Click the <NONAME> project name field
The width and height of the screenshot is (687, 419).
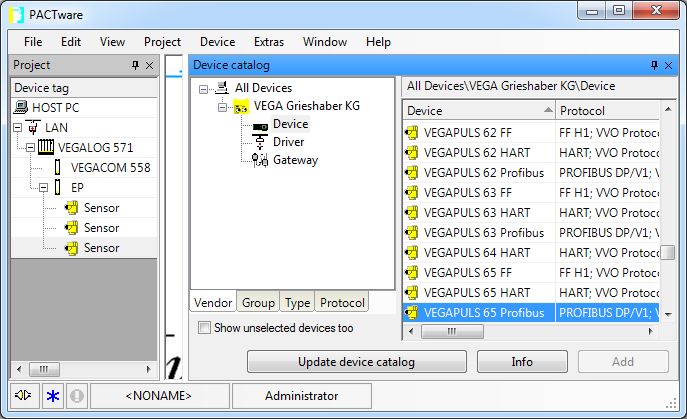pos(159,396)
